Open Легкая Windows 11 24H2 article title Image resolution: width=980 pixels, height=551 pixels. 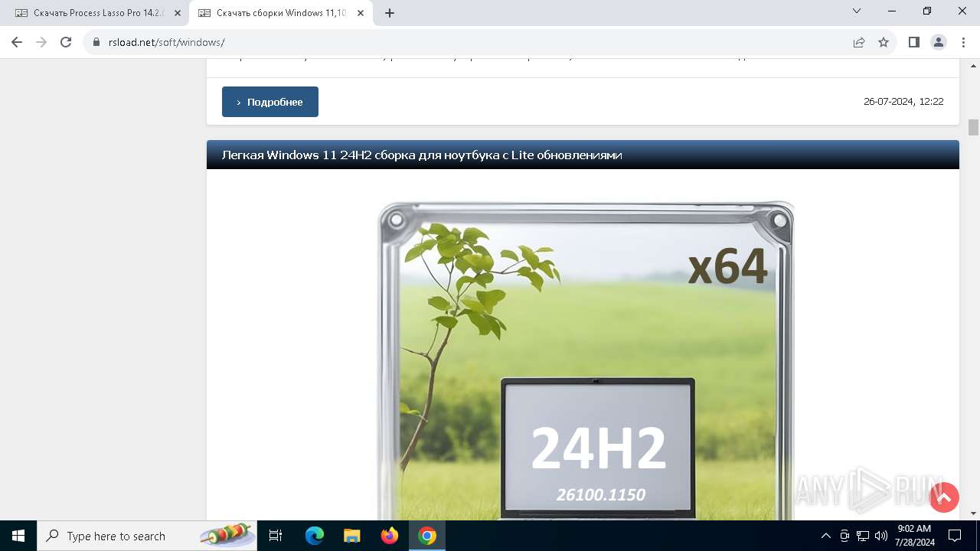click(x=422, y=155)
